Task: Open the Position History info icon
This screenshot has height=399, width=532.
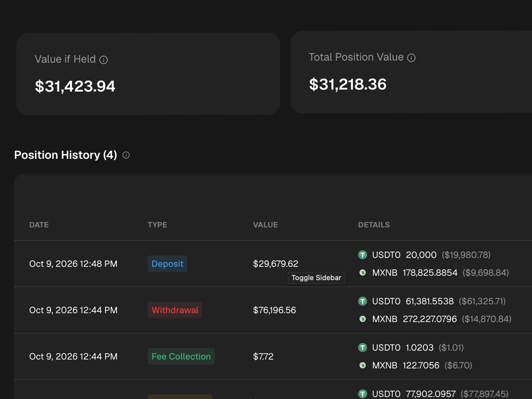Action: point(126,155)
